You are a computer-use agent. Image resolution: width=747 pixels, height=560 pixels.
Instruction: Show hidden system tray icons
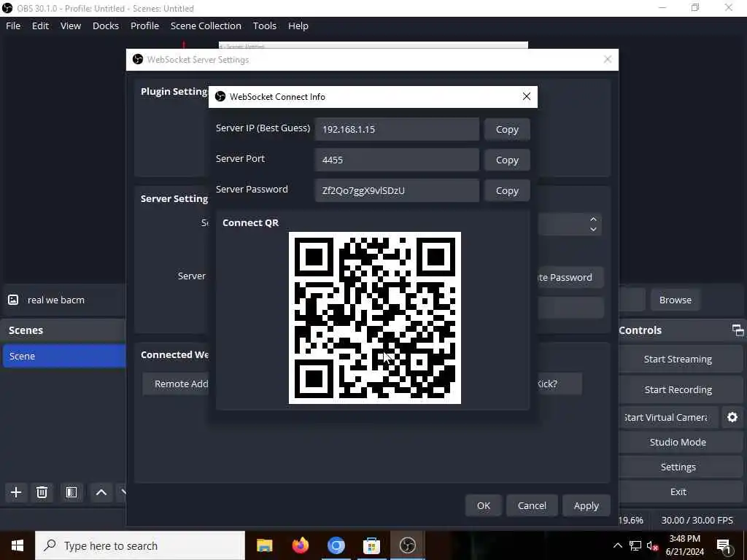coord(617,545)
